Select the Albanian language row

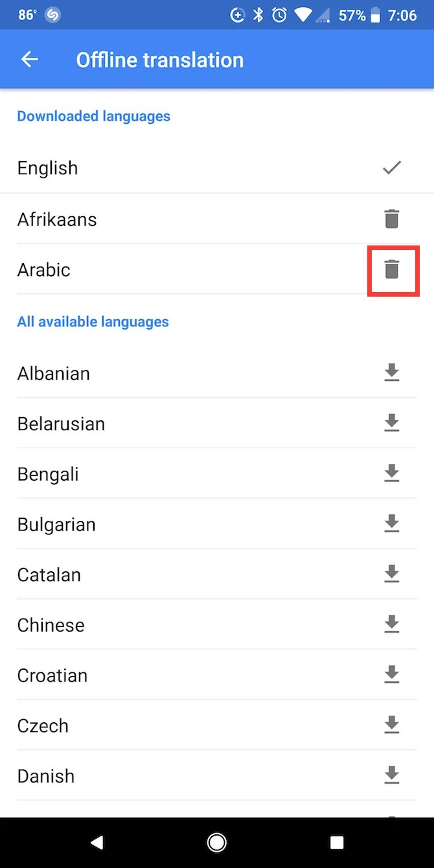tap(53, 373)
